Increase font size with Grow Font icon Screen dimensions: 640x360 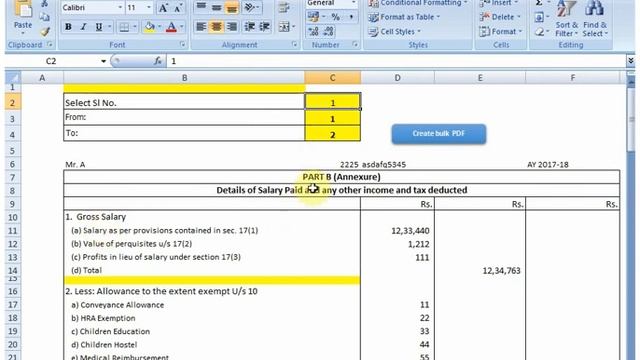coord(163,8)
